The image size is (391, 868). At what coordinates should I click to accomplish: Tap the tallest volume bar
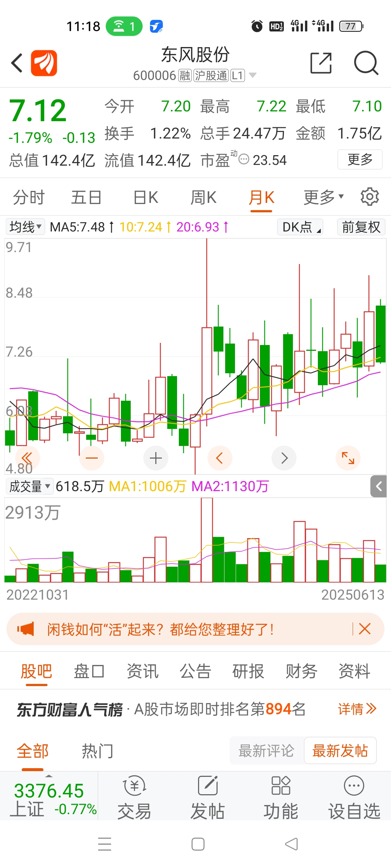207,540
